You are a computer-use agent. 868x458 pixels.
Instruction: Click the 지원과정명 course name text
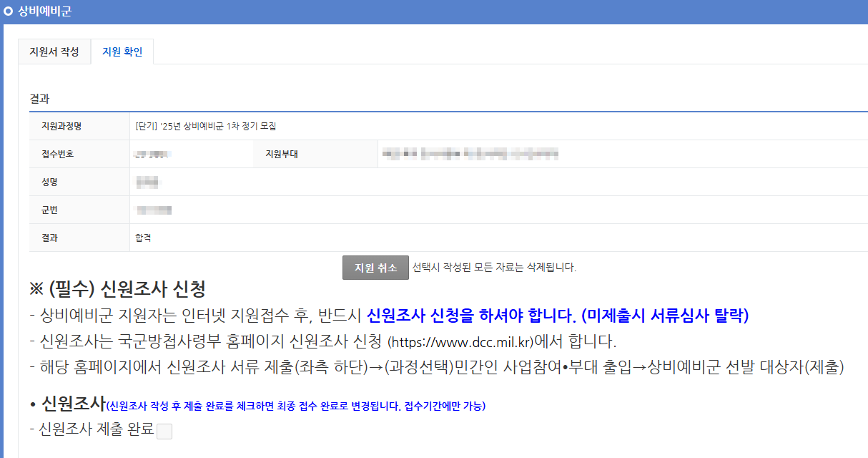point(204,125)
